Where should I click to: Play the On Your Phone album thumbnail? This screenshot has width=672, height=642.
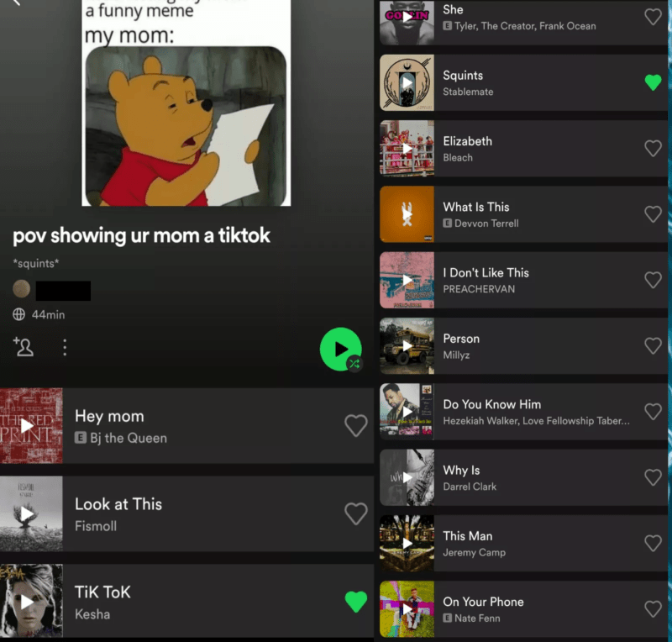(407, 609)
